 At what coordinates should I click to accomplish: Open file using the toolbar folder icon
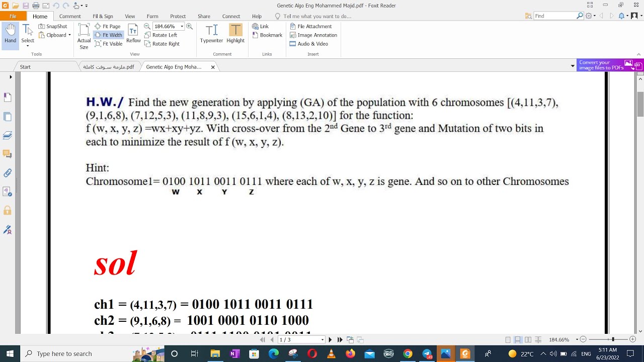16,6
